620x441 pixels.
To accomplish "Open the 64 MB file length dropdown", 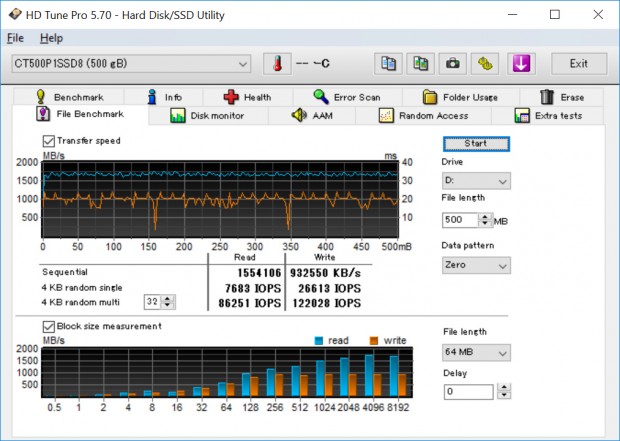I will click(x=476, y=352).
